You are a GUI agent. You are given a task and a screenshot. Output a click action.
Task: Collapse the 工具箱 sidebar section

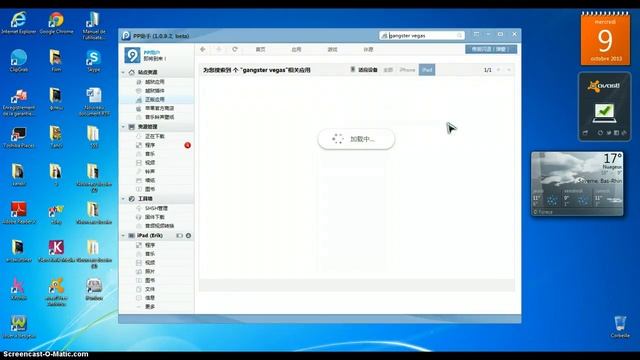(123, 199)
